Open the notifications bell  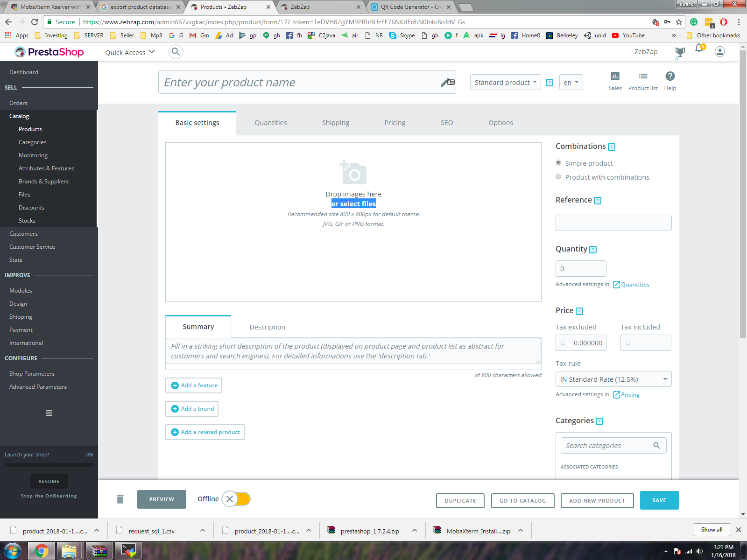coord(699,49)
